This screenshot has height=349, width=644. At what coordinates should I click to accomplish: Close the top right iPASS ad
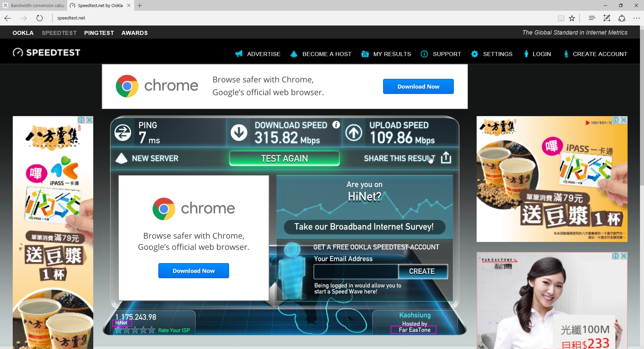click(x=624, y=120)
